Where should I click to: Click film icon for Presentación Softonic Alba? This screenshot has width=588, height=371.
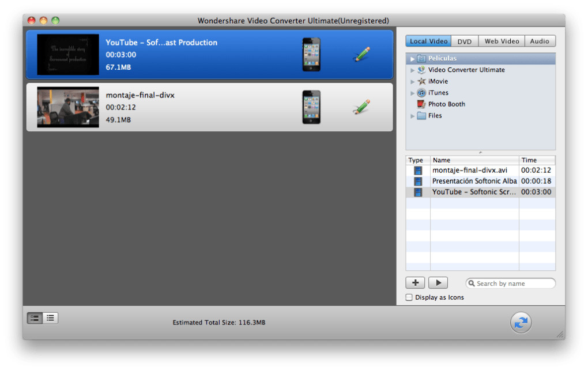418,181
